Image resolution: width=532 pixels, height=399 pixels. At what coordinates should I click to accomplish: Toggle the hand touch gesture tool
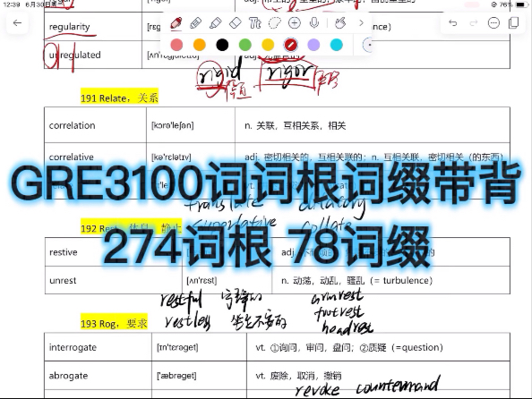[x=340, y=23]
